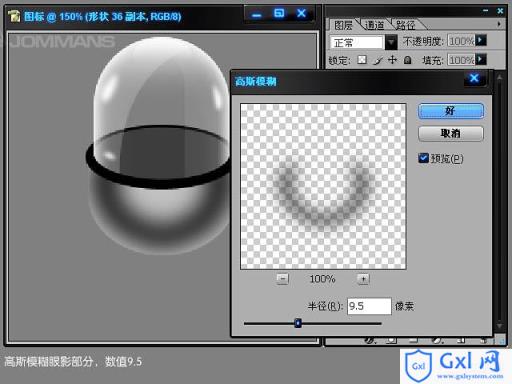Open the 填充 fill slider arrow

[480, 60]
